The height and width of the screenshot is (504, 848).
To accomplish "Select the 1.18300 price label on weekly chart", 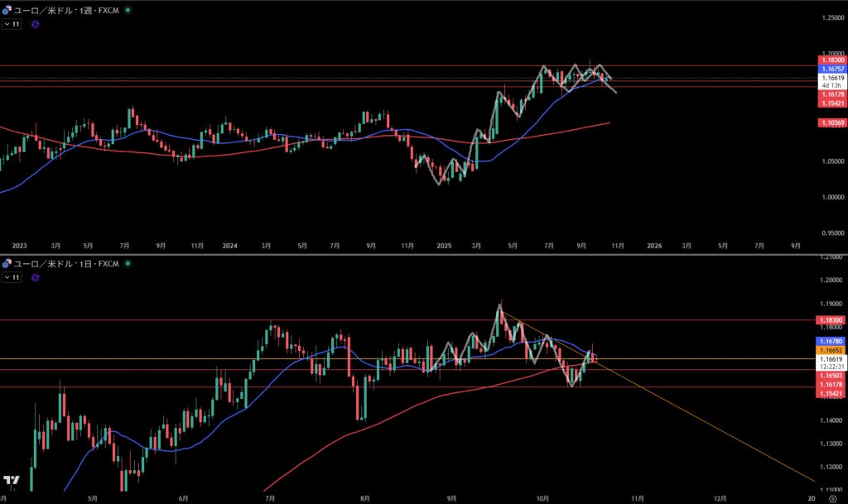I will click(x=831, y=60).
